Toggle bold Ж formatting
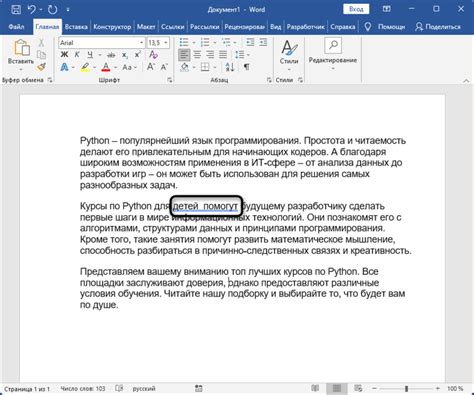Image resolution: width=474 pixels, height=395 pixels. point(64,55)
